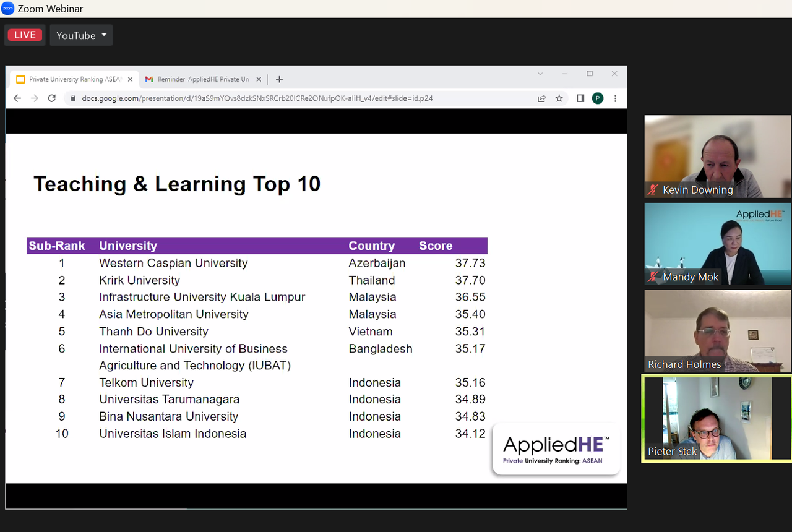Click Kevin Downing's muted microphone icon
The height and width of the screenshot is (532, 792).
[652, 190]
